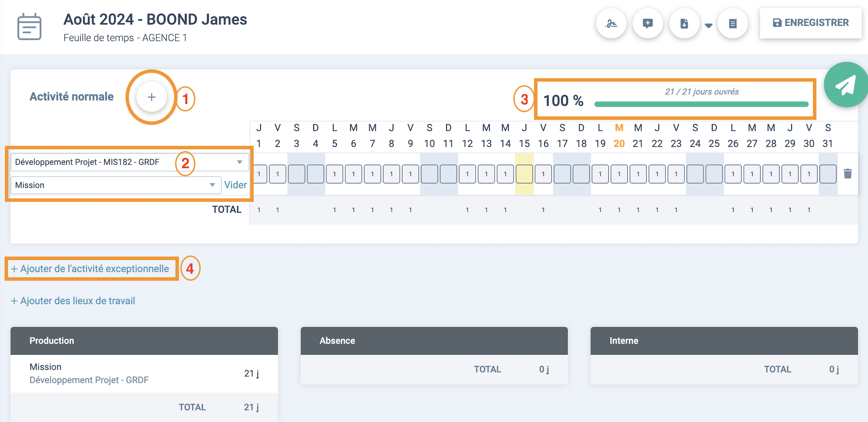Screen dimensions: 868x422
Task: Click the add comment icon
Action: coord(648,23)
